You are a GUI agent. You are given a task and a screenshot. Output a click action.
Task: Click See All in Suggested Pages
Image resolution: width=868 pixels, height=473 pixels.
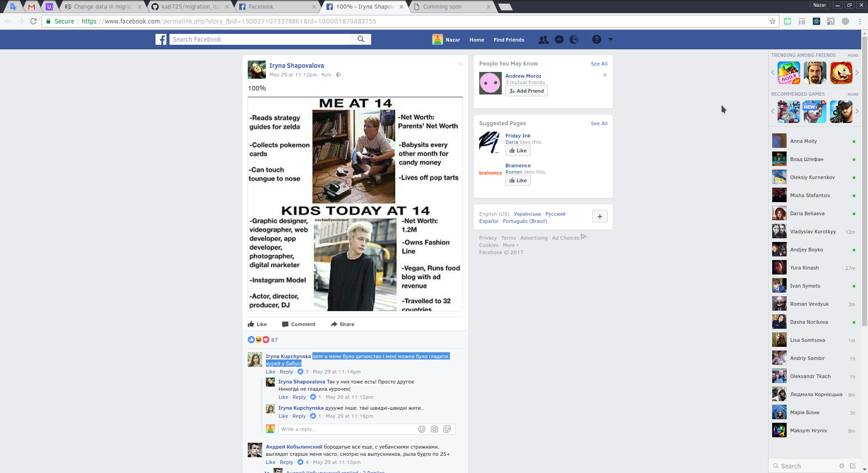tap(599, 123)
